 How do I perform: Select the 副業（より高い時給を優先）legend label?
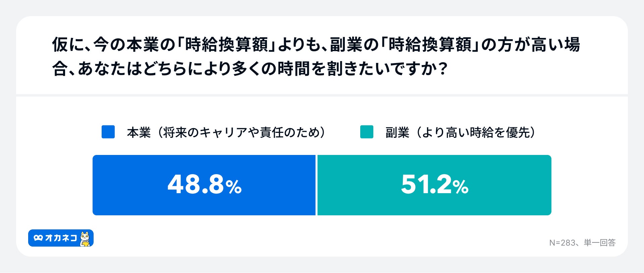click(x=460, y=132)
